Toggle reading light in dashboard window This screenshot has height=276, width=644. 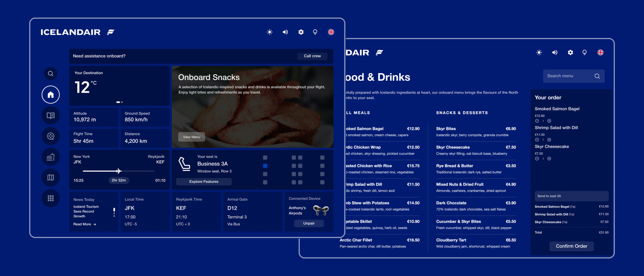[x=315, y=32]
